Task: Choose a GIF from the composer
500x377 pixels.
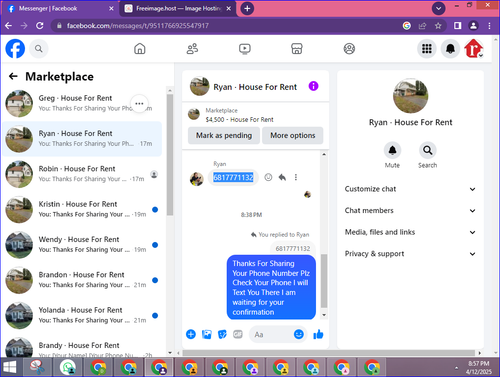Action: click(238, 334)
